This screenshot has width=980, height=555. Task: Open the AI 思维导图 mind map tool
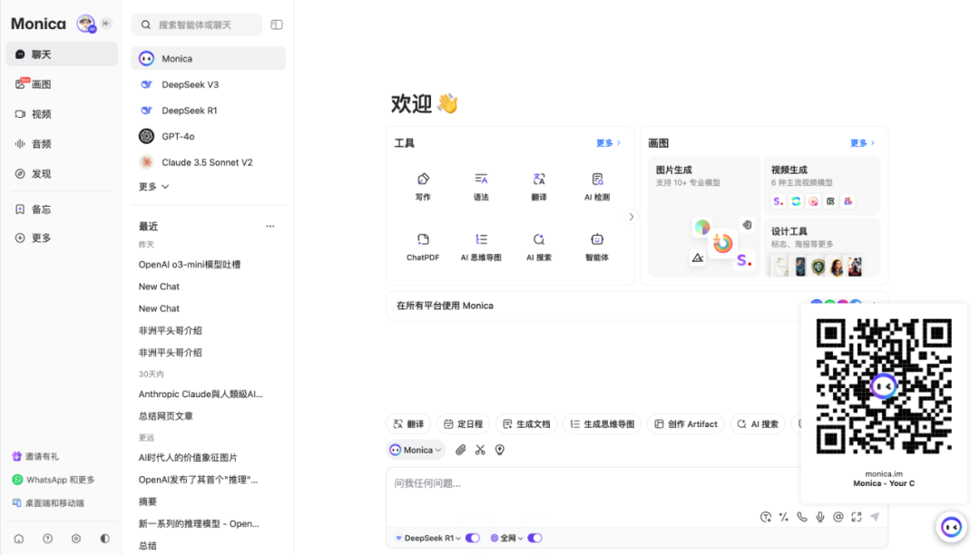click(481, 246)
